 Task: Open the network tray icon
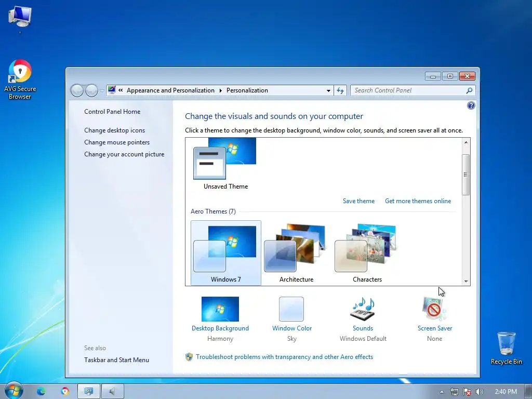[x=454, y=392]
